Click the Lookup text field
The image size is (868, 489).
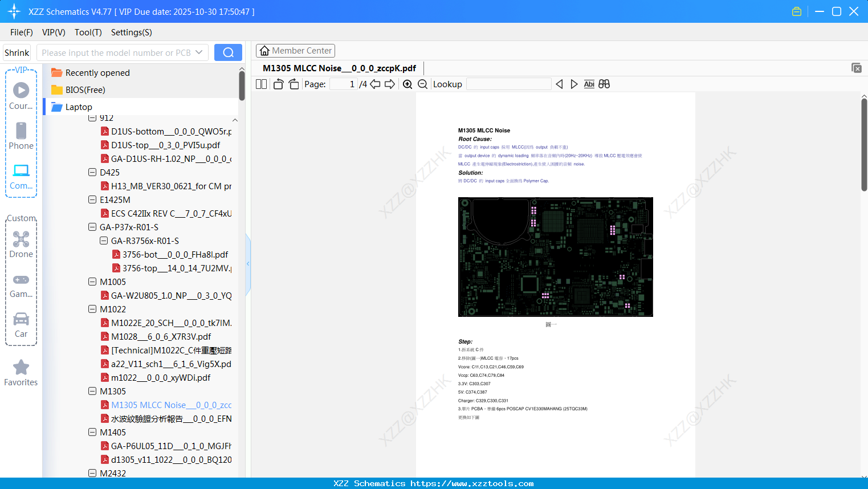[509, 84]
